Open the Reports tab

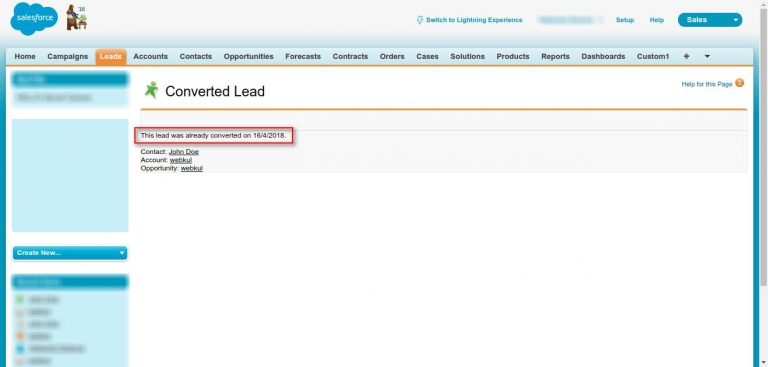[x=555, y=56]
